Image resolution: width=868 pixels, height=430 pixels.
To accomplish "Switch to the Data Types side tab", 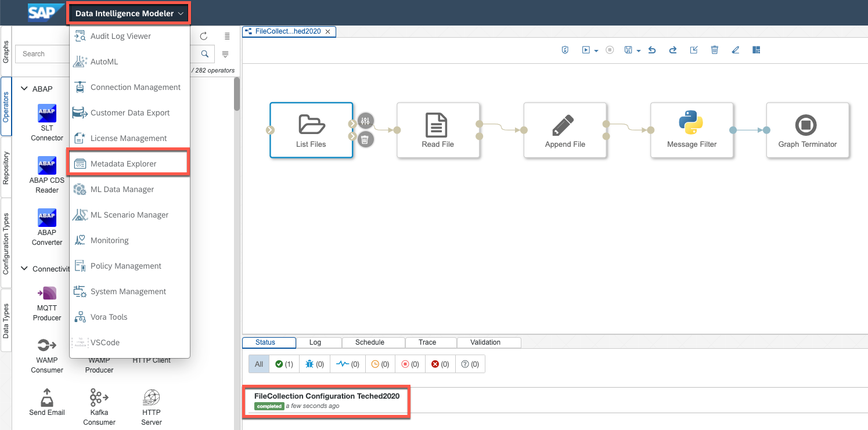I will click(6, 320).
